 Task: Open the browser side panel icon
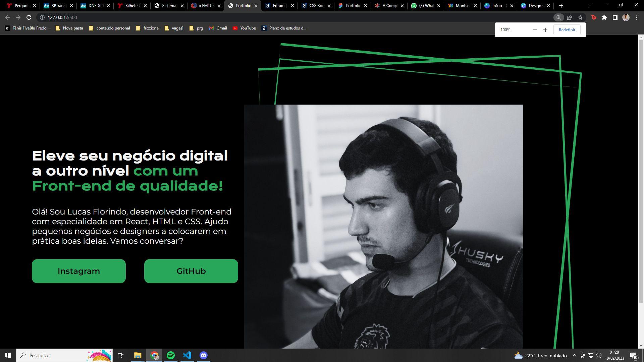(x=615, y=17)
